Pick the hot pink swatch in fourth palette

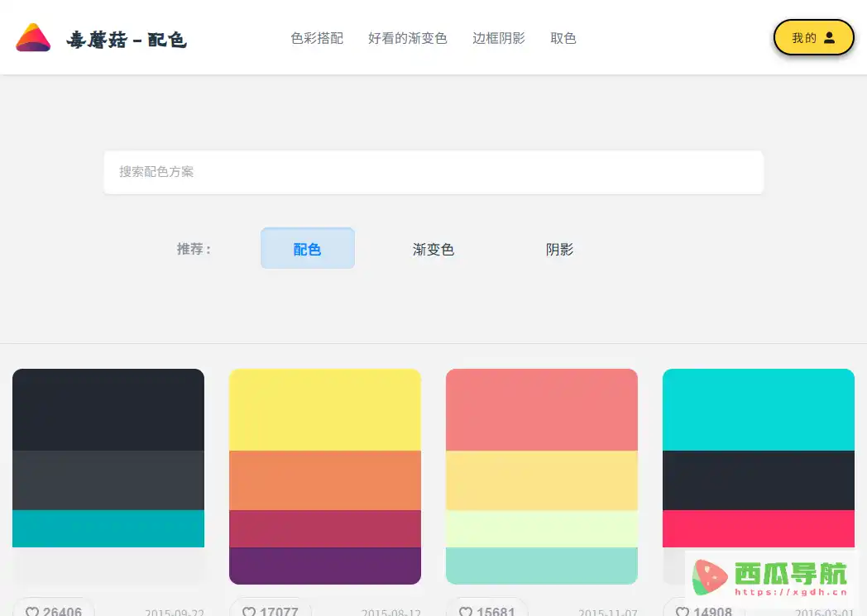pos(759,528)
